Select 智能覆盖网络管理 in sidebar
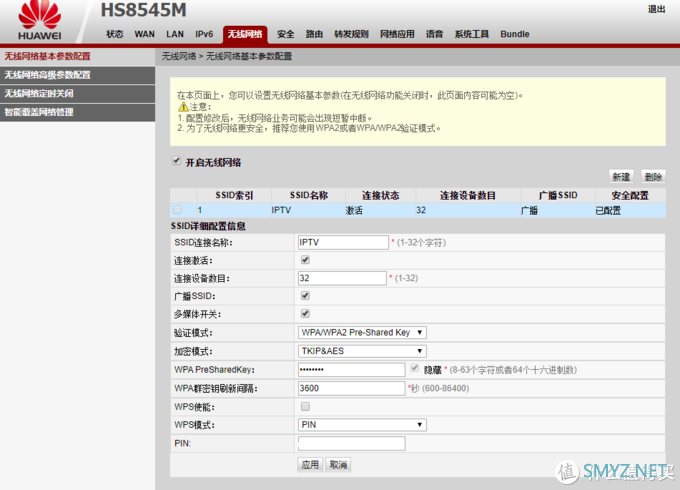Screen dimensions: 680x490 pos(78,112)
